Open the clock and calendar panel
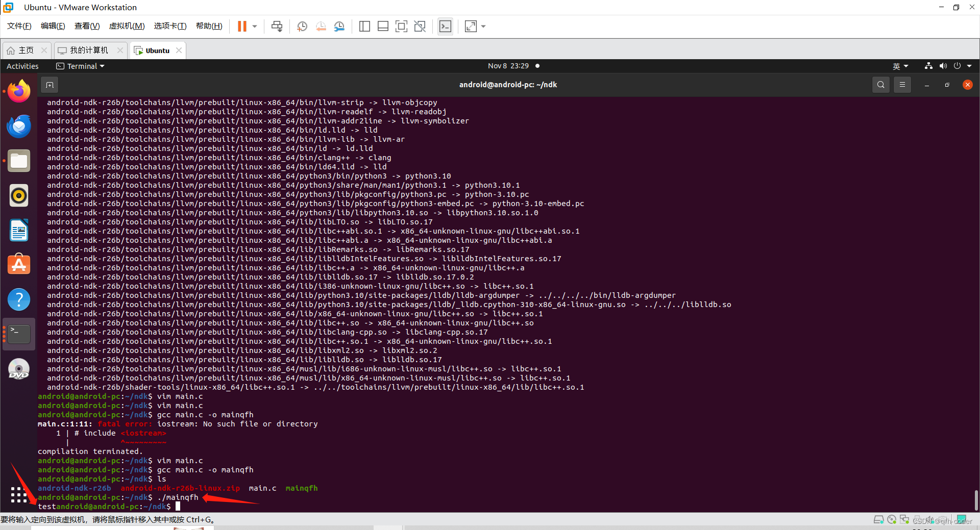The width and height of the screenshot is (980, 530). click(508, 66)
